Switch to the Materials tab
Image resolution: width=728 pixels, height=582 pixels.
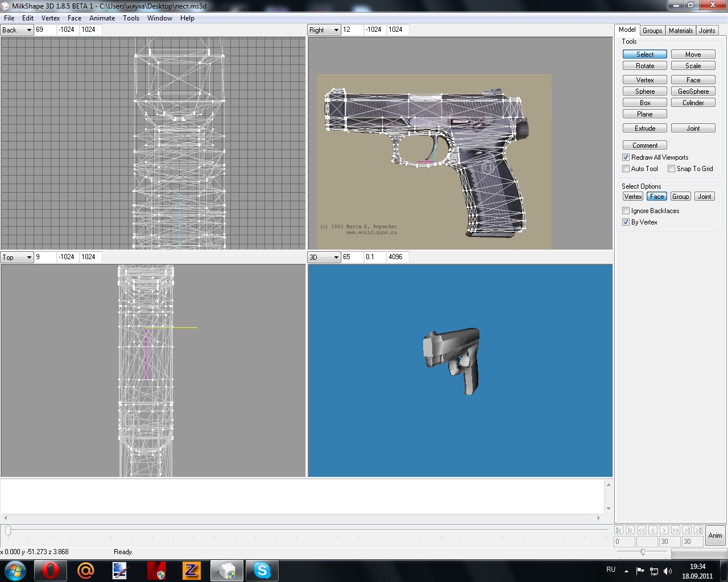pos(680,31)
